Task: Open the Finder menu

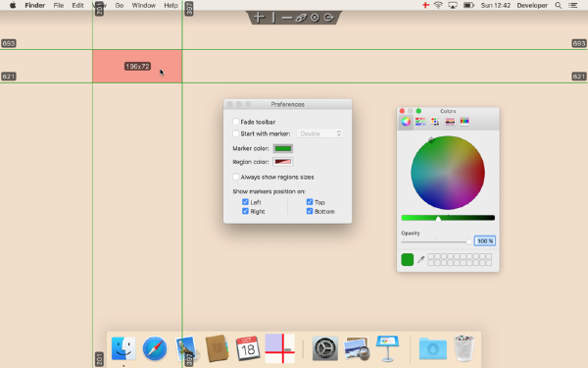Action: (x=35, y=5)
